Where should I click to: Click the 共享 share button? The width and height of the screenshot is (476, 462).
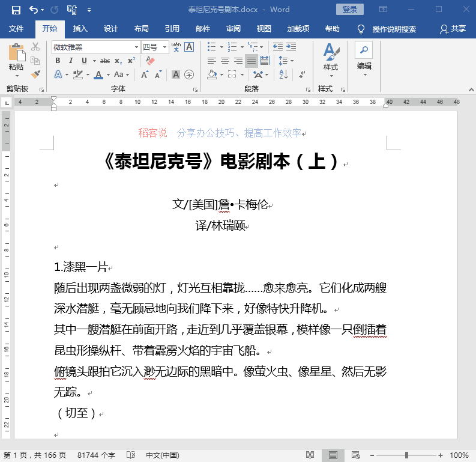[453, 29]
